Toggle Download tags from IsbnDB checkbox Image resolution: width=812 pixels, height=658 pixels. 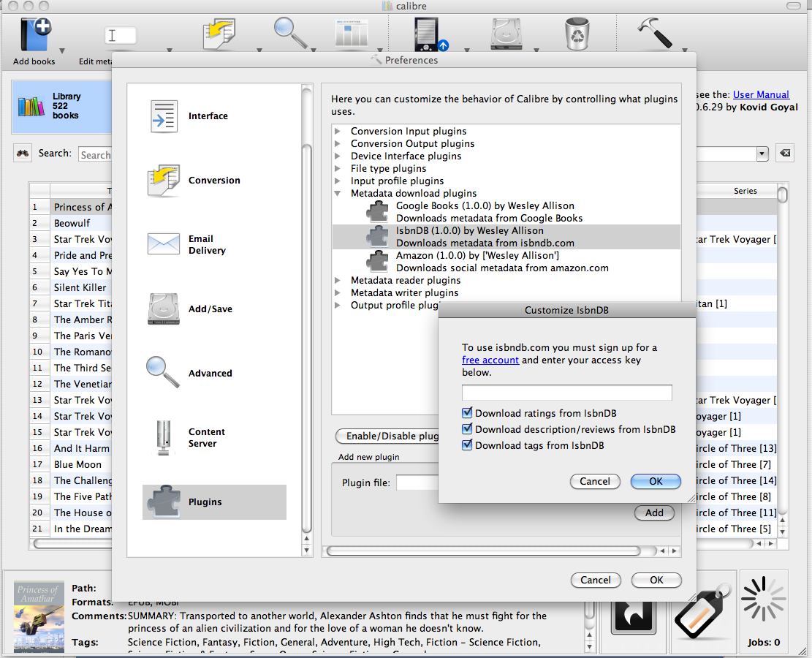(467, 445)
